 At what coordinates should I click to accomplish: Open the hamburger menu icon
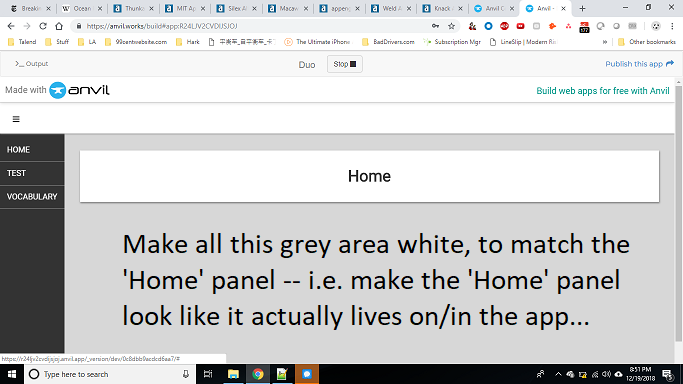pyautogui.click(x=16, y=119)
